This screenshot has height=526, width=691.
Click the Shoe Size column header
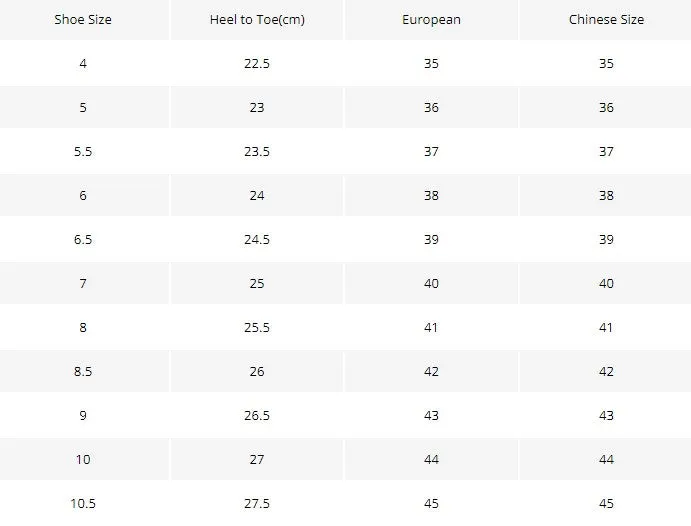(83, 20)
